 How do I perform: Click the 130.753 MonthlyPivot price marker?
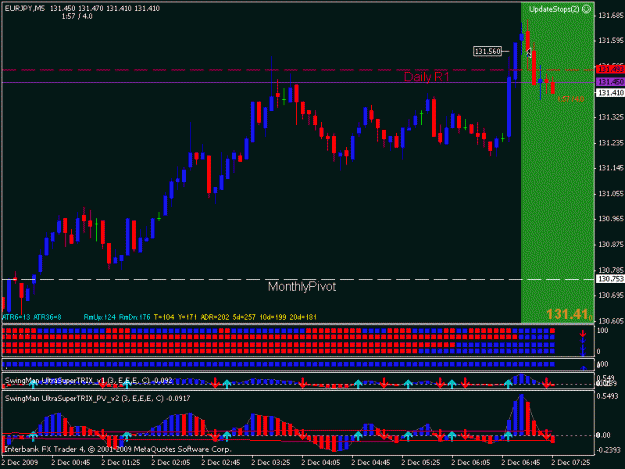pyautogui.click(x=610, y=279)
